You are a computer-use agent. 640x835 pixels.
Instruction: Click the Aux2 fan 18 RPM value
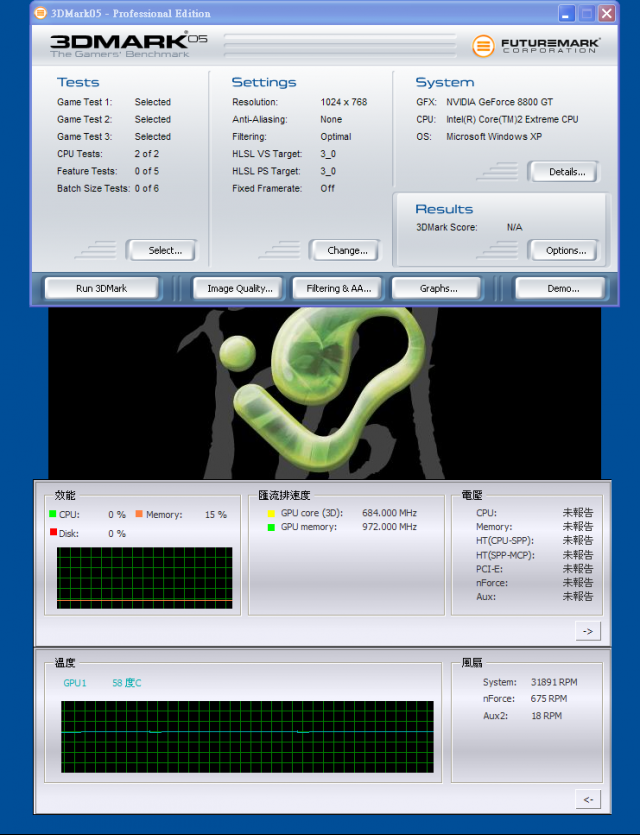coord(546,716)
